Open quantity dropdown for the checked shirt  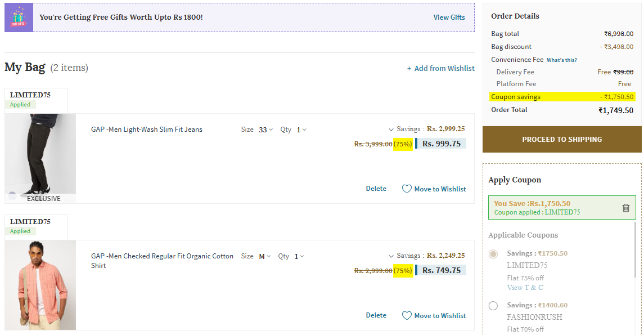tap(299, 256)
